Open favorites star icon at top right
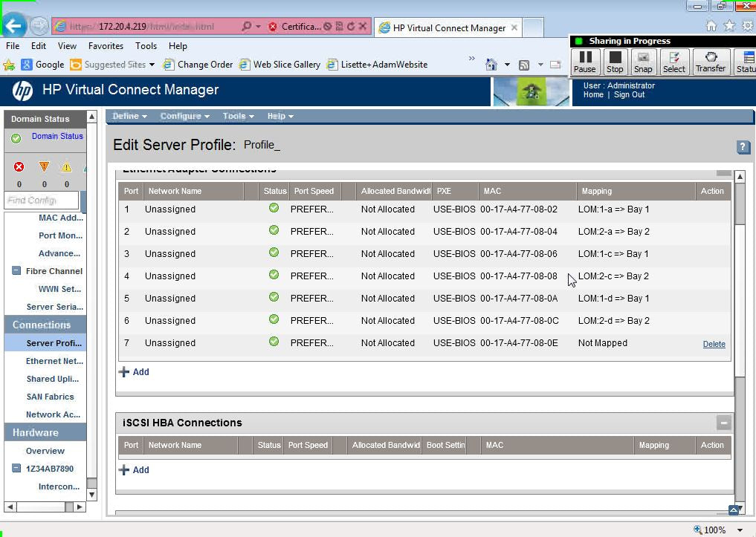Screen dimensions: 756x537 coord(729,26)
